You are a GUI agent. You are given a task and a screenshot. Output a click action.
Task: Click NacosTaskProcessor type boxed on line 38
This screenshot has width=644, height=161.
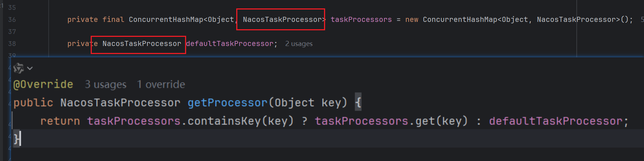(142, 44)
